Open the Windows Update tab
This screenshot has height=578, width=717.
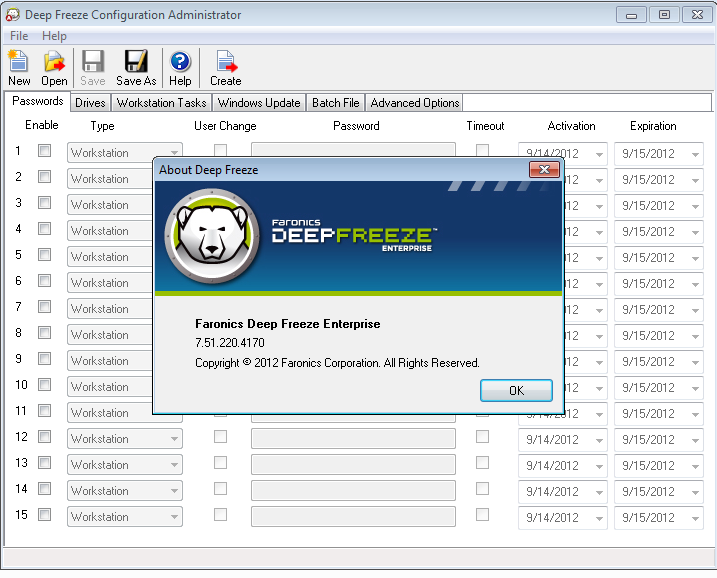point(259,103)
